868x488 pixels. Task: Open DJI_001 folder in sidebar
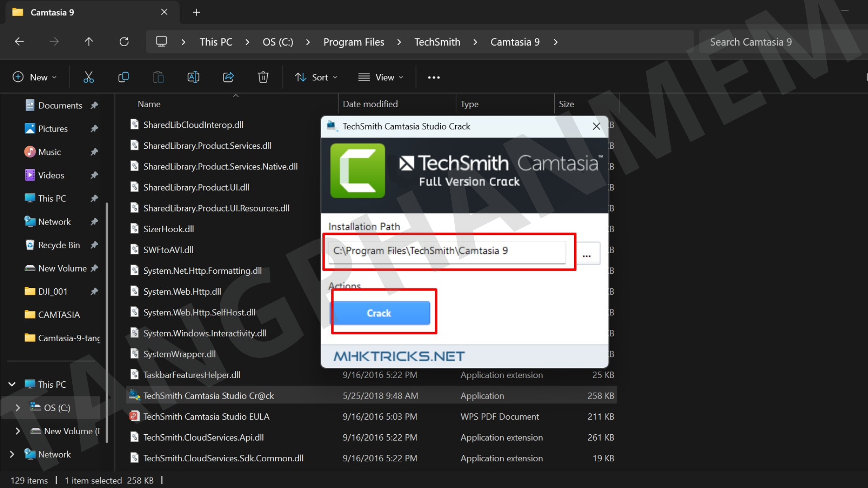[x=52, y=291]
